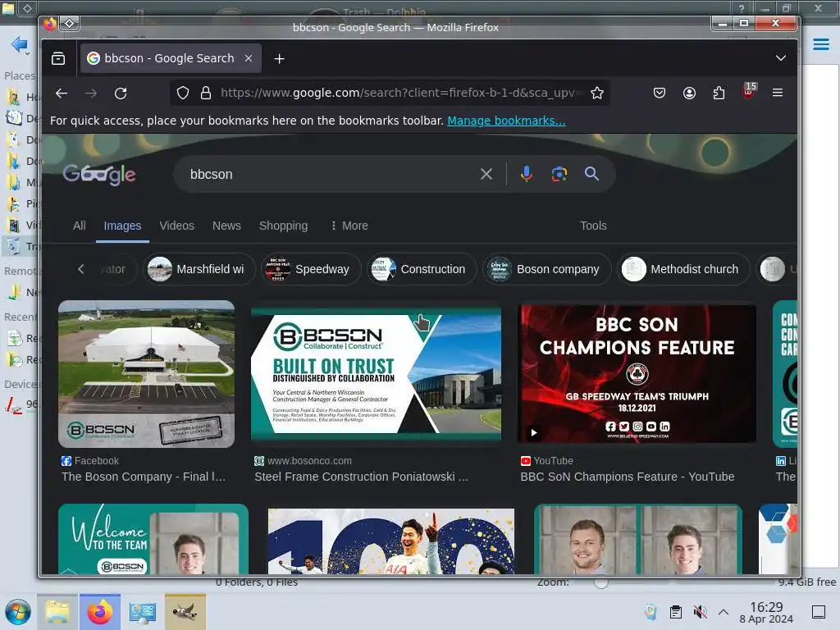Image resolution: width=840 pixels, height=630 pixels.
Task: Open system settings taskbar icon
Action: coord(143,612)
